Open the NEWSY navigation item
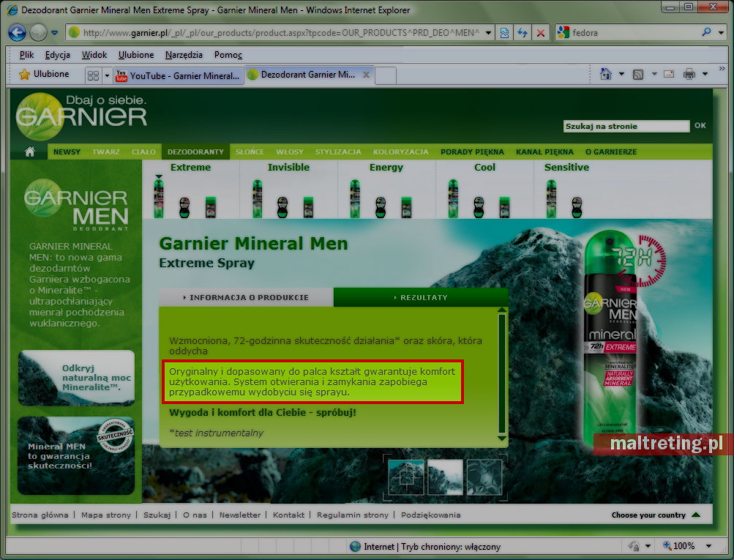Viewport: 734px width, 560px height. 67,152
